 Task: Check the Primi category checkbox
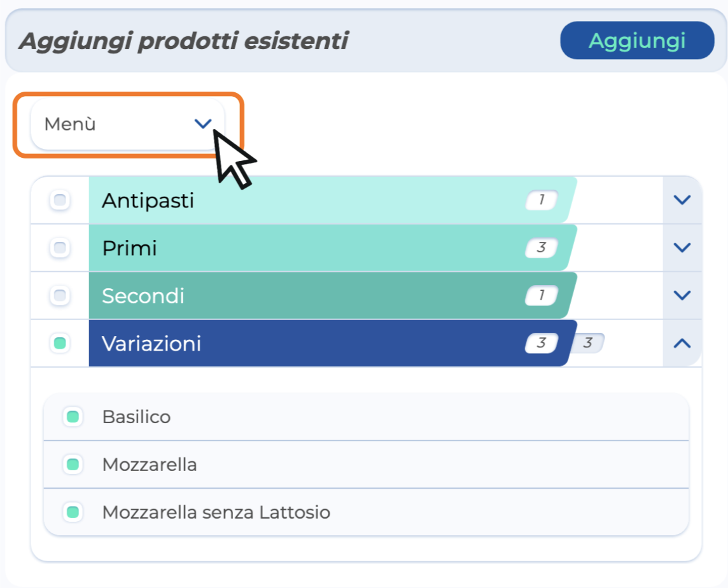tap(60, 248)
